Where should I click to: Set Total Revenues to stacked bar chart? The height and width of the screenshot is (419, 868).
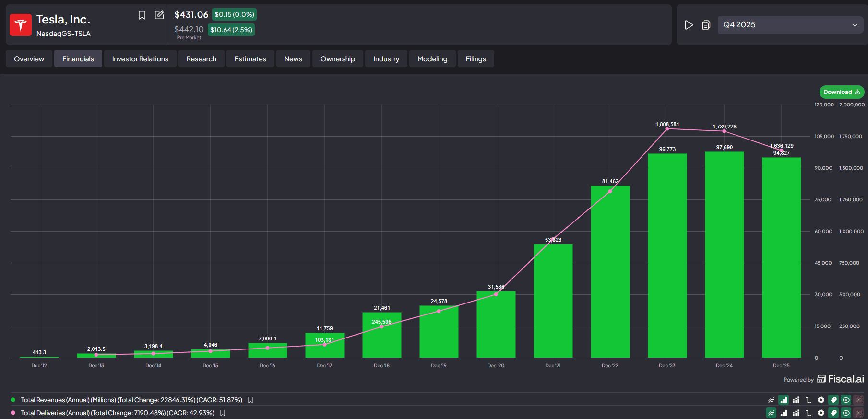(x=796, y=400)
